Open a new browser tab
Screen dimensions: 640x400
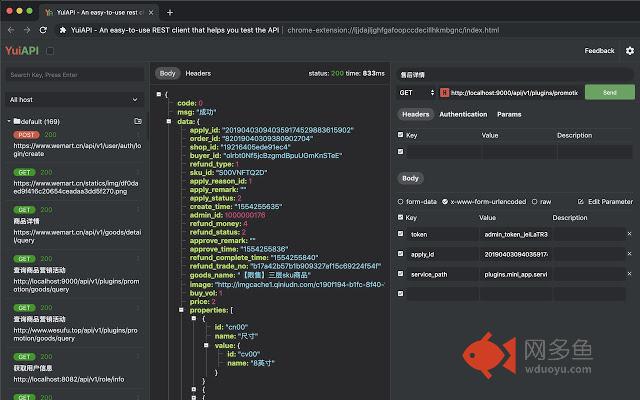(170, 12)
